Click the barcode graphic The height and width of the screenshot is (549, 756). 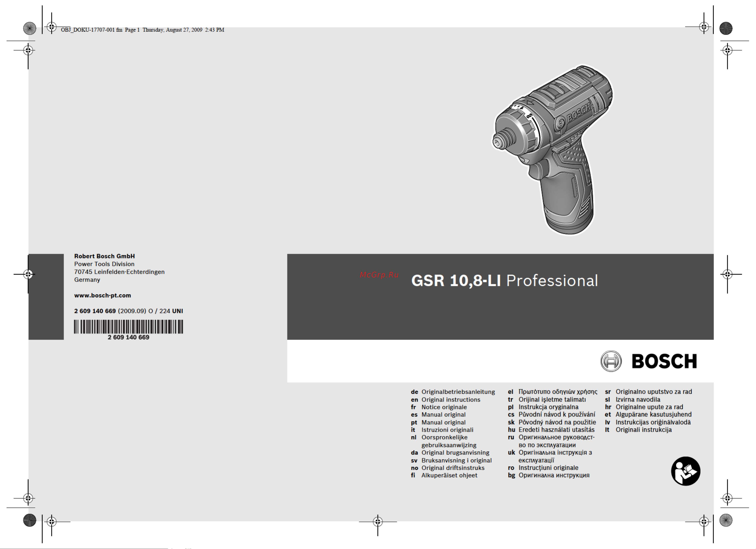[128, 327]
